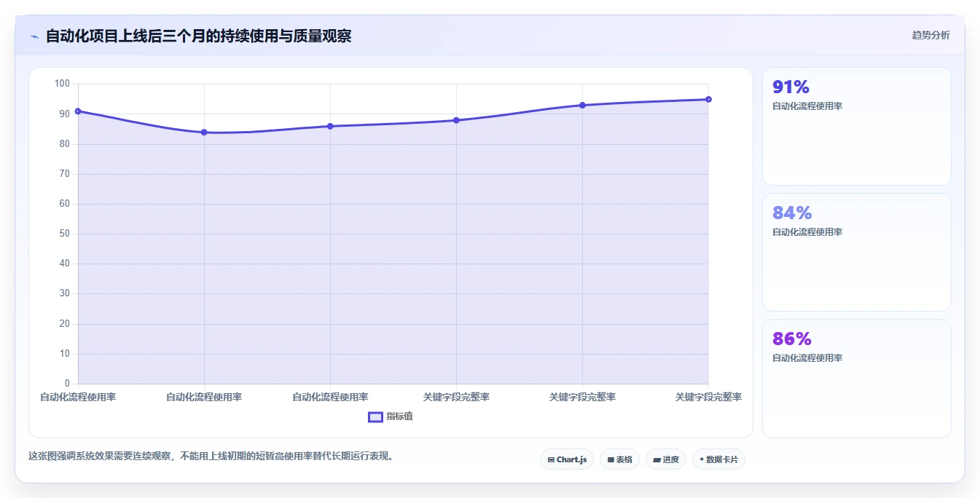Click the chart data point at value 88
This screenshot has width=980, height=498.
[456, 120]
